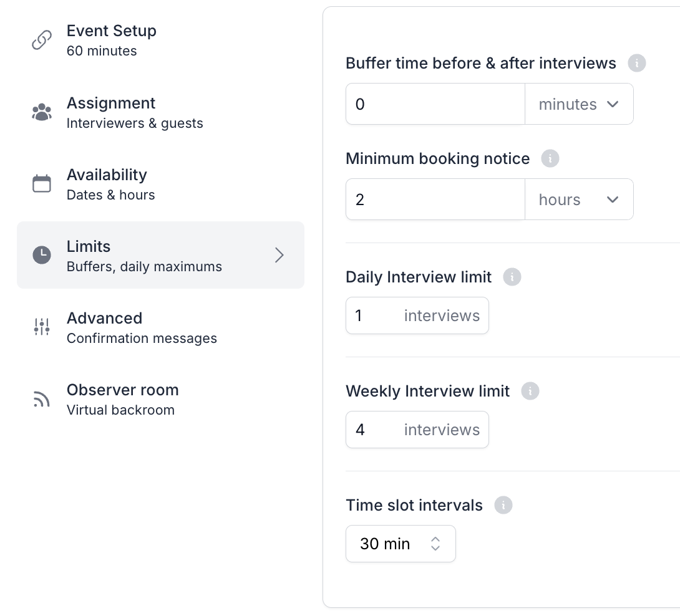The image size is (680, 616).
Task: Click the Assignment people icon
Action: pos(42,113)
